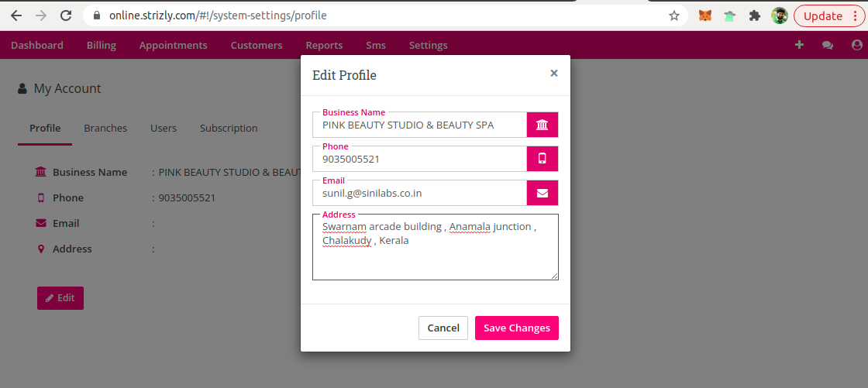Bookmark this page with the star icon
This screenshot has height=388, width=868.
pyautogui.click(x=673, y=15)
